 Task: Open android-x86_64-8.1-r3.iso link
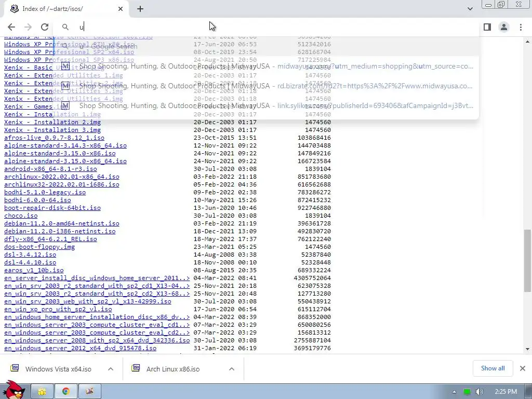(x=50, y=169)
